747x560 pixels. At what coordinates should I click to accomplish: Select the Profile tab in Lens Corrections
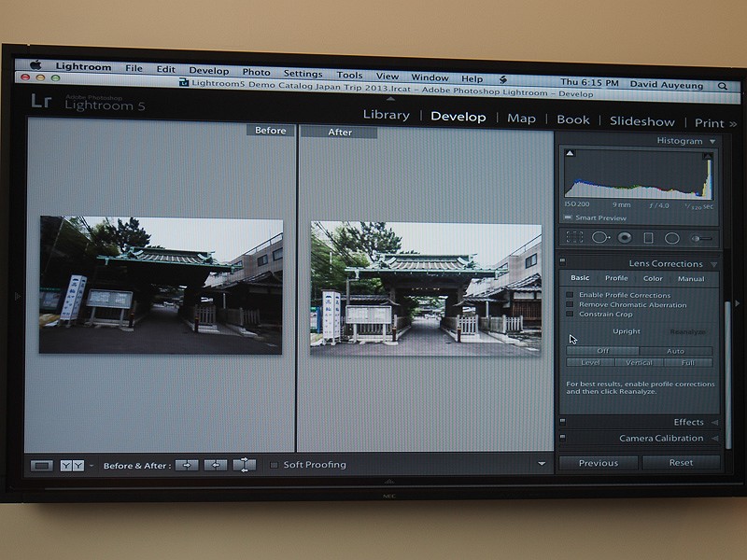pos(616,278)
